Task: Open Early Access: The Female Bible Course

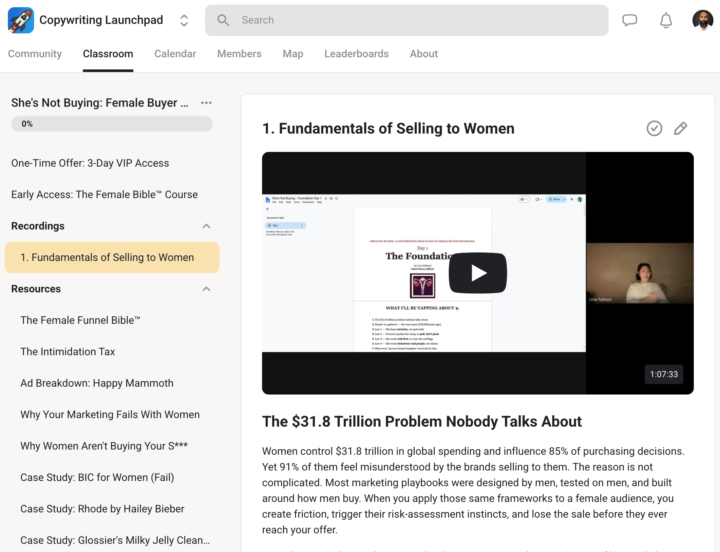Action: (x=104, y=195)
